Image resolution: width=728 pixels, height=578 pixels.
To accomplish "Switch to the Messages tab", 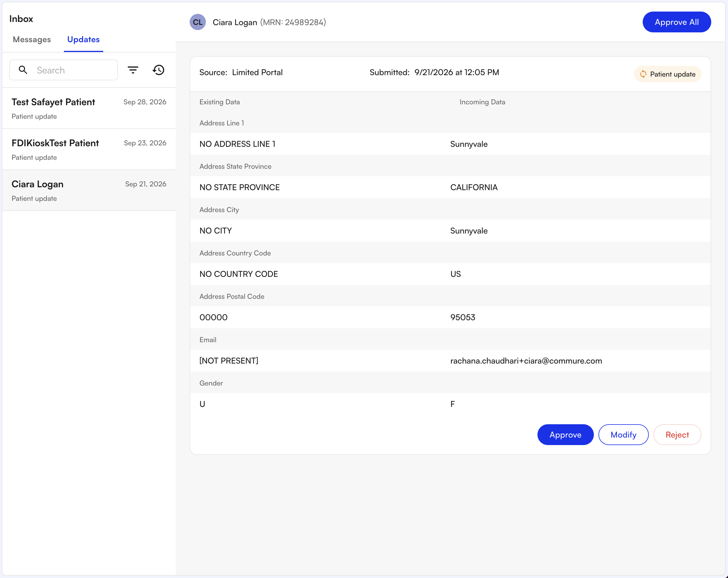I will pos(32,40).
